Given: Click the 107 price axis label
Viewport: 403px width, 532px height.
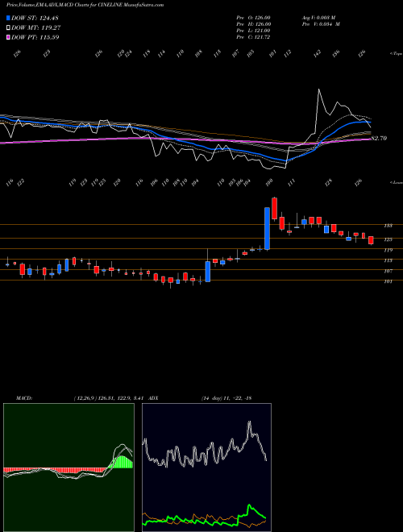Looking at the screenshot, I should click(x=388, y=271).
